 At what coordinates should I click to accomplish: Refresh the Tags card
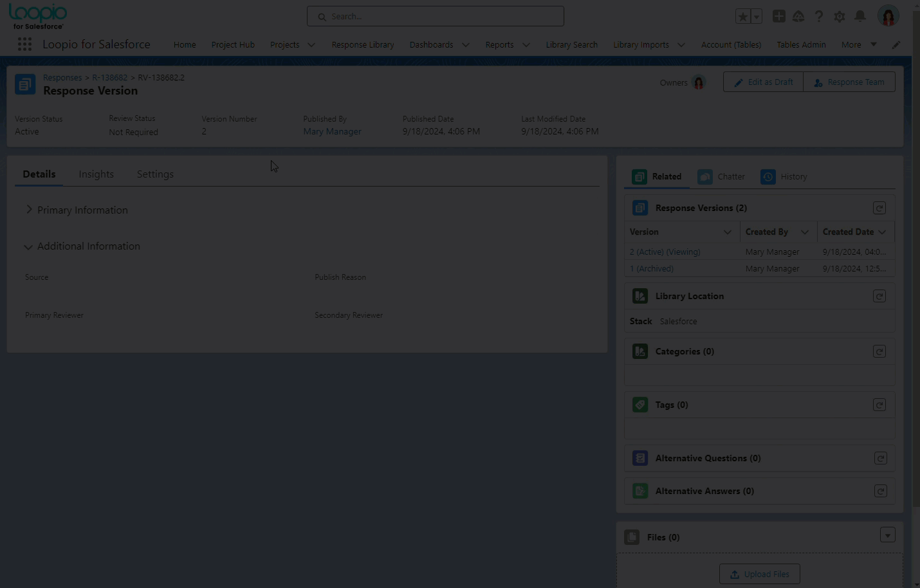coord(879,405)
